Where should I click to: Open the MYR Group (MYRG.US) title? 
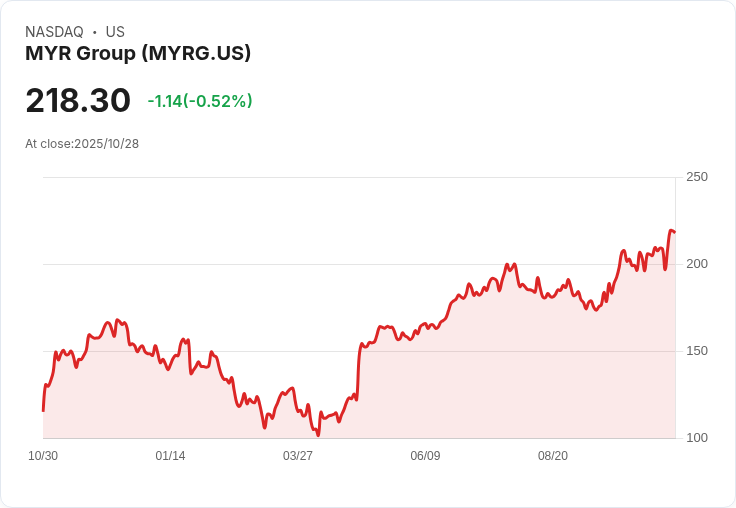pos(138,53)
